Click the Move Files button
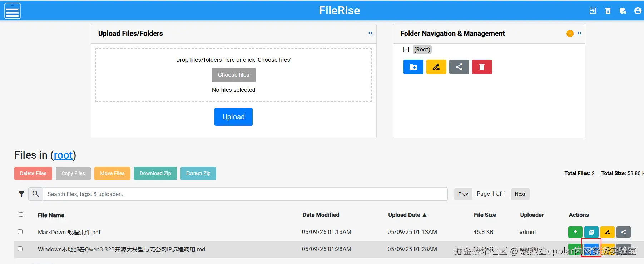 point(112,174)
